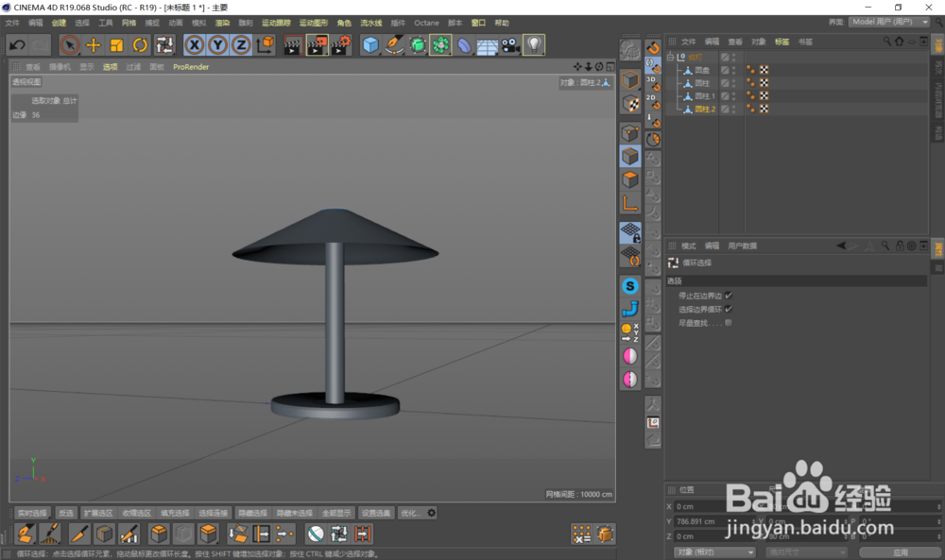Switch to points mode icon
945x560 pixels.
630,133
